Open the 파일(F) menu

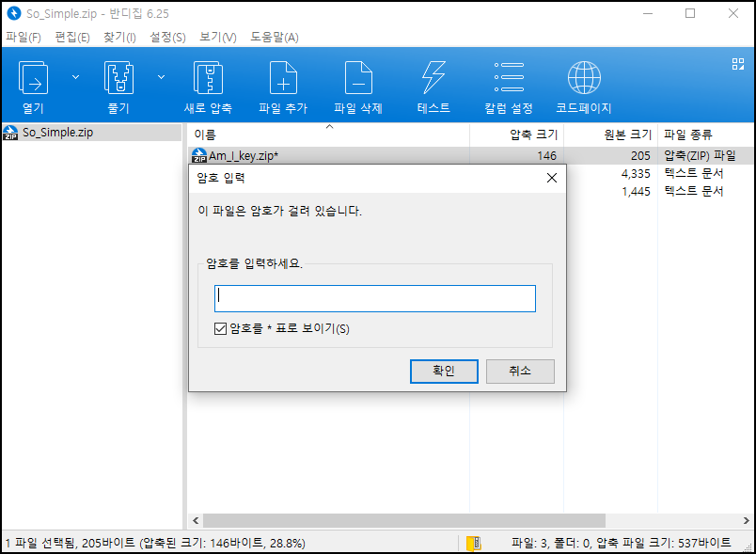click(x=24, y=37)
